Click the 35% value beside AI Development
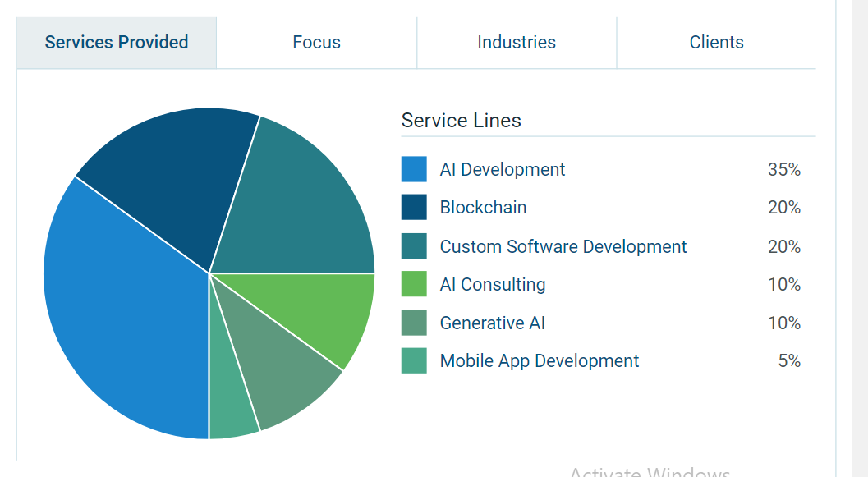Image resolution: width=868 pixels, height=477 pixels. point(783,169)
